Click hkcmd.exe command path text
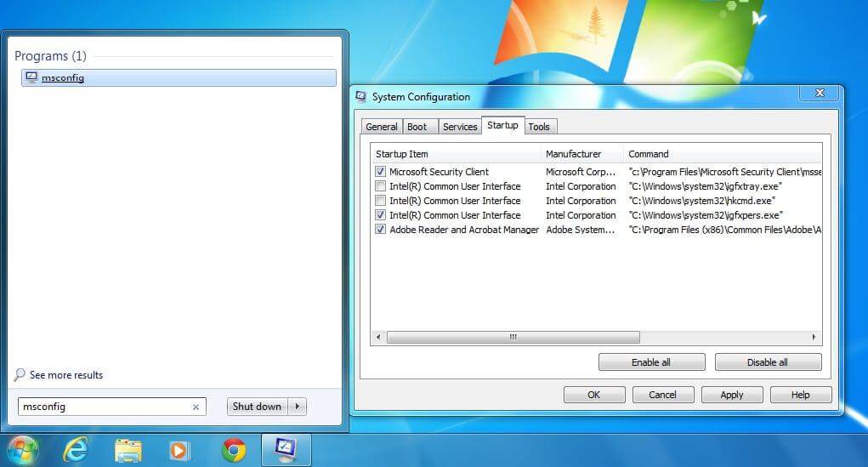This screenshot has height=467, width=868. pyautogui.click(x=702, y=201)
